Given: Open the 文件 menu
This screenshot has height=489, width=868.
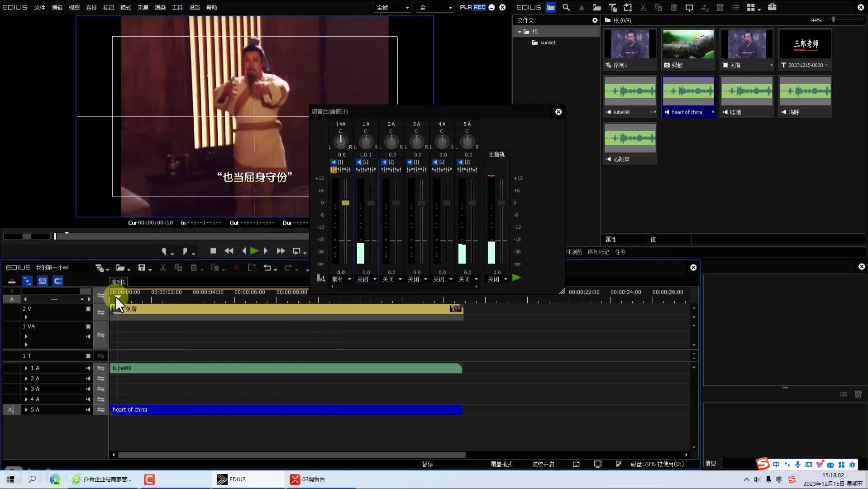Looking at the screenshot, I should [40, 7].
